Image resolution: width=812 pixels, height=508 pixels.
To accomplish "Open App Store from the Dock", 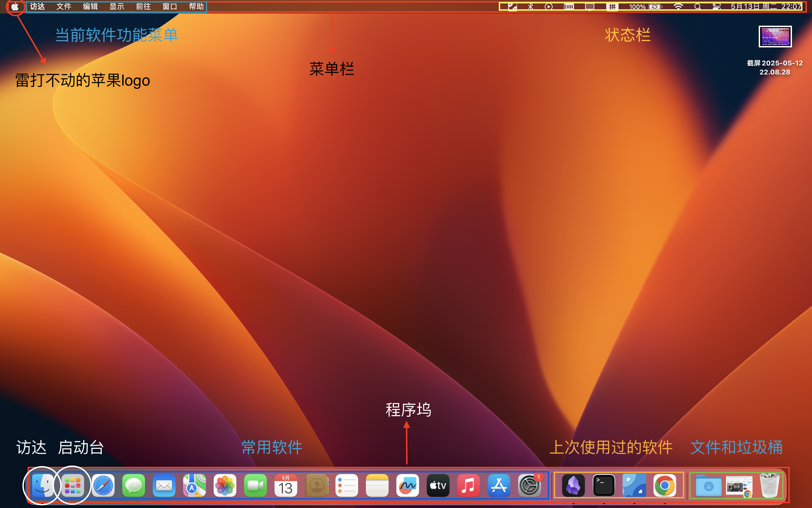I will [x=499, y=485].
